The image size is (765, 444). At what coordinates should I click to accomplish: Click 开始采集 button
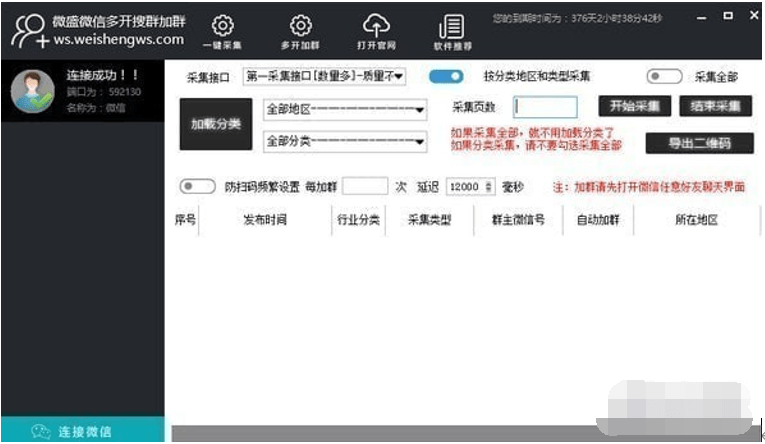[x=634, y=106]
